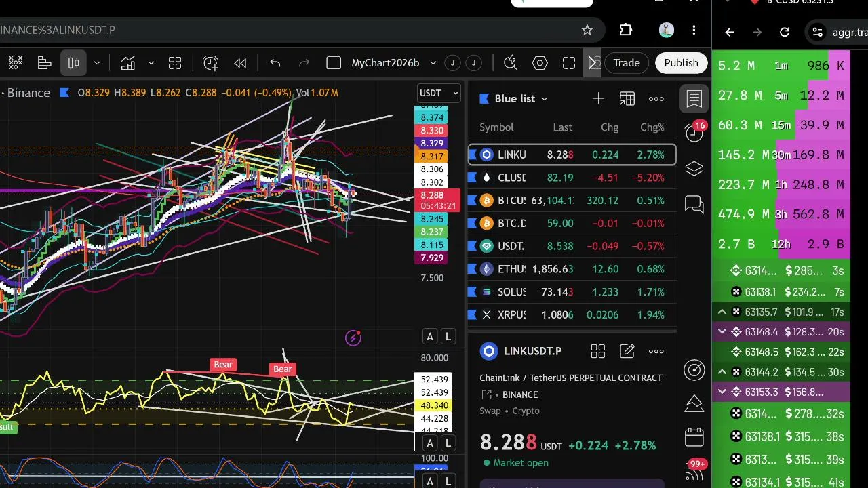Sort the watchlist by Chg% column
The image size is (868, 488).
[x=652, y=127]
